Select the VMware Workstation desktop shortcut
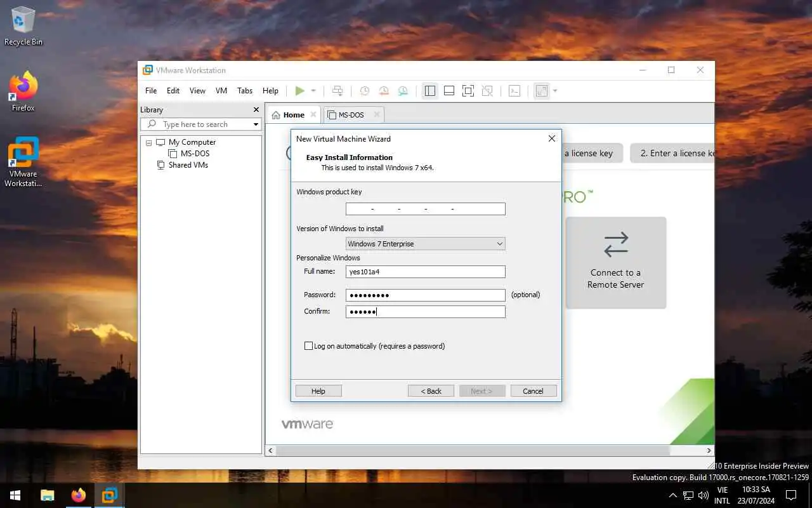This screenshot has height=508, width=812. pyautogui.click(x=23, y=163)
